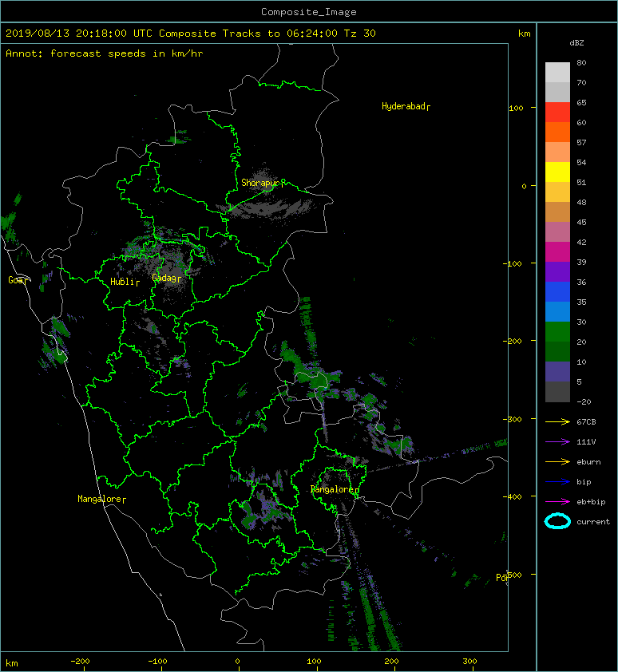Click the dBZ legend heading

pos(576,43)
